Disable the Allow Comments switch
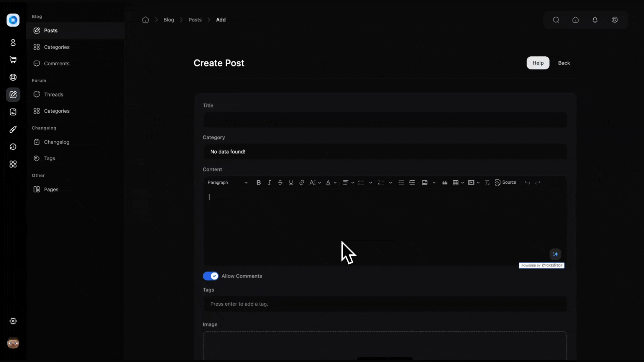The height and width of the screenshot is (362, 644). tap(211, 276)
